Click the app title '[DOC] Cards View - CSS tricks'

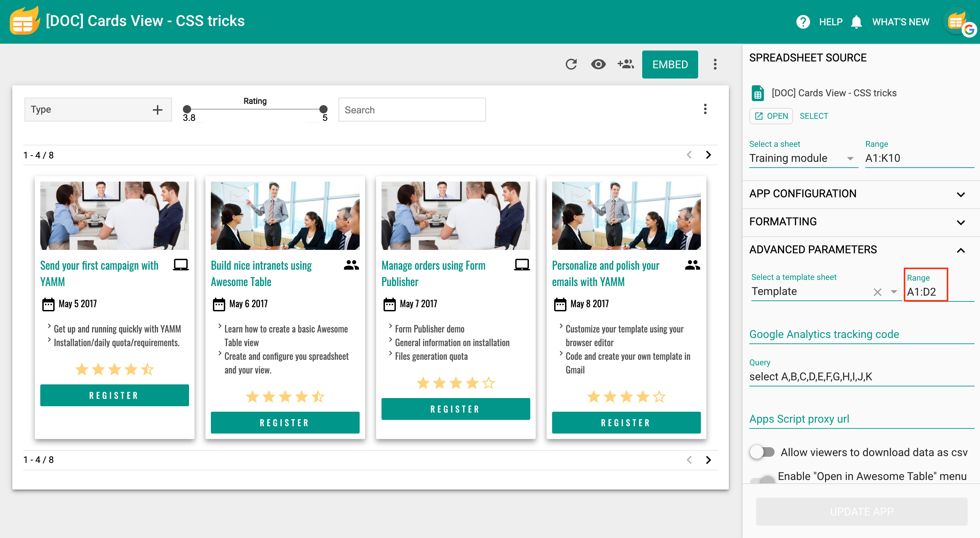click(145, 21)
